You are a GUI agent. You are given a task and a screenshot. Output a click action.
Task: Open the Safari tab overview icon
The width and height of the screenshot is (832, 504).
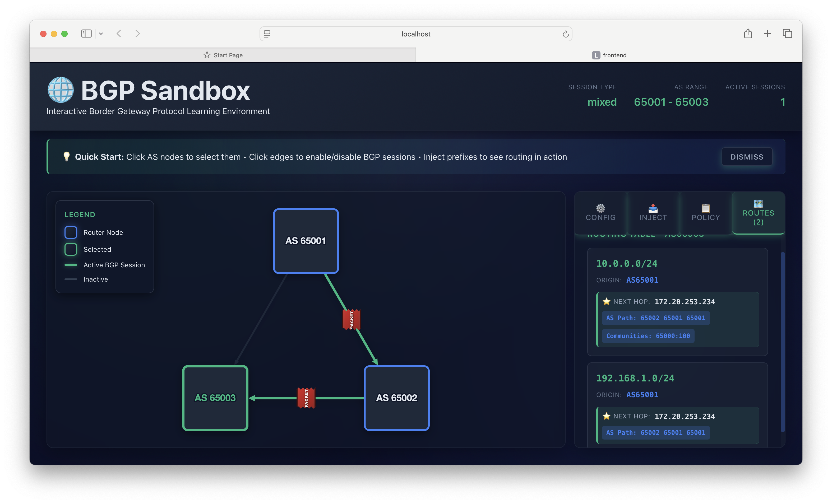coord(787,34)
